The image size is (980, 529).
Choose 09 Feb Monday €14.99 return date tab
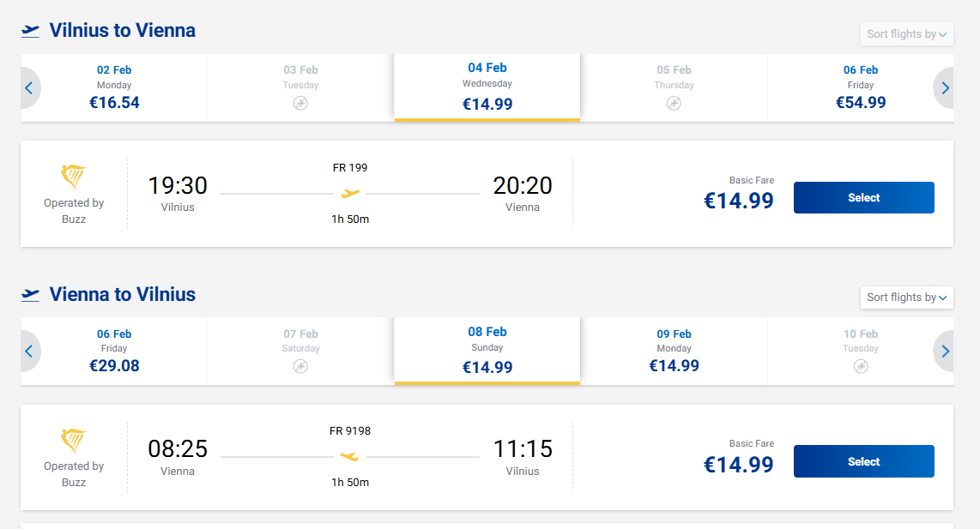tap(674, 351)
